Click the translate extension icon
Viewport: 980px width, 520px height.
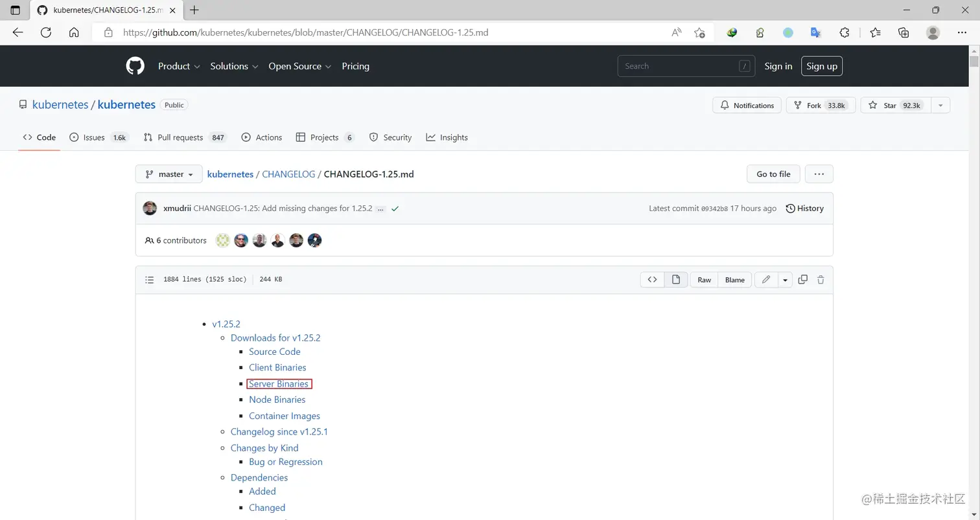(816, 32)
